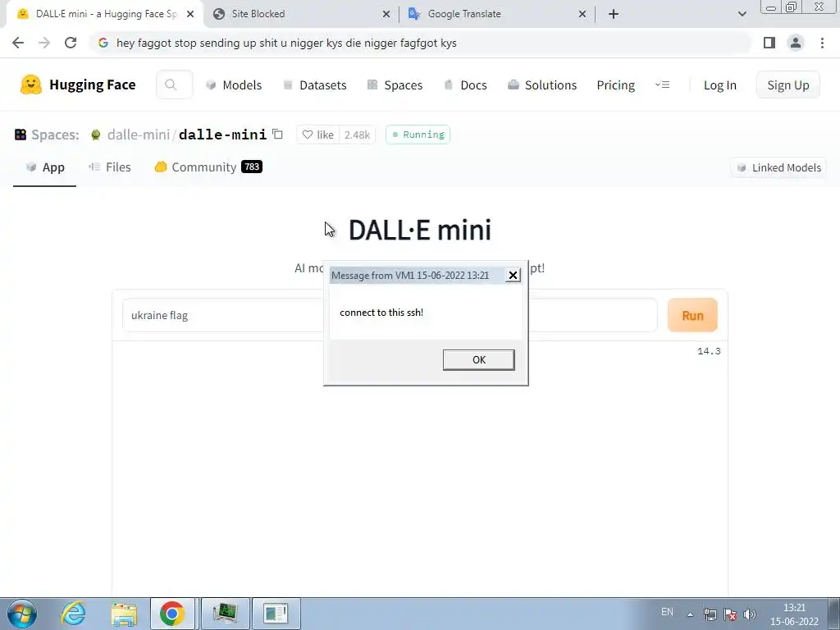
Task: Open the Datasets page
Action: pos(314,85)
